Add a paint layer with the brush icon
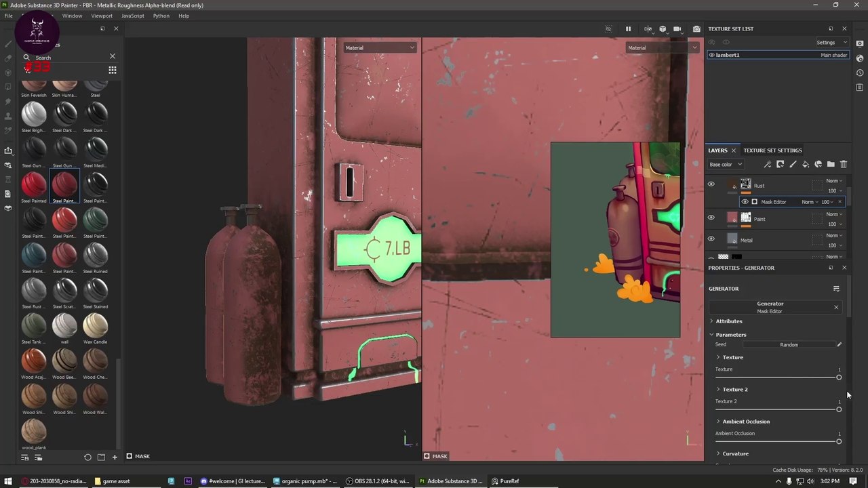868x488 pixels. pos(793,164)
